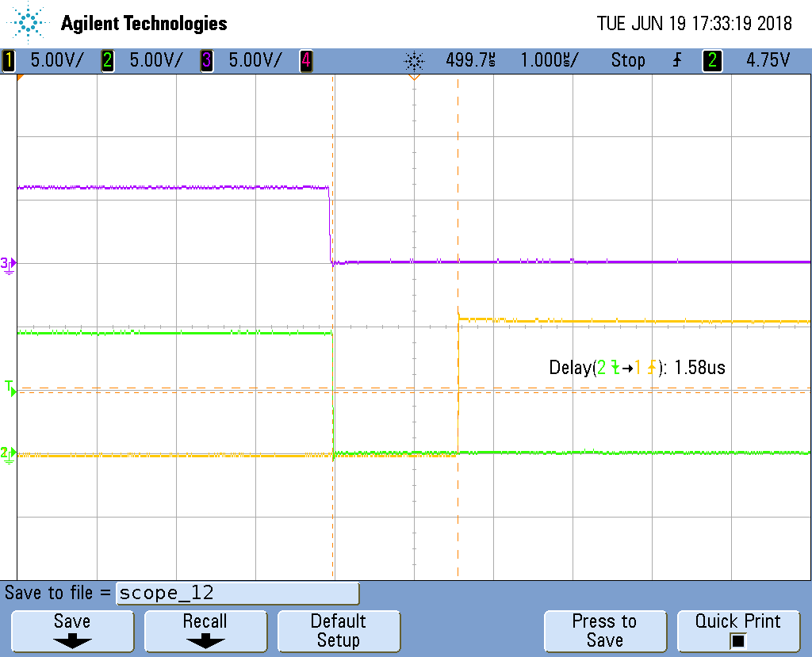Image resolution: width=812 pixels, height=657 pixels.
Task: Click the channel 2 5.00V/ scale value
Action: coord(156,60)
